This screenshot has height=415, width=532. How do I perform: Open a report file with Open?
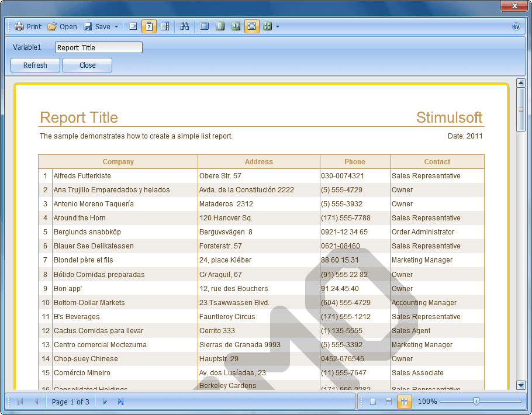(63, 26)
